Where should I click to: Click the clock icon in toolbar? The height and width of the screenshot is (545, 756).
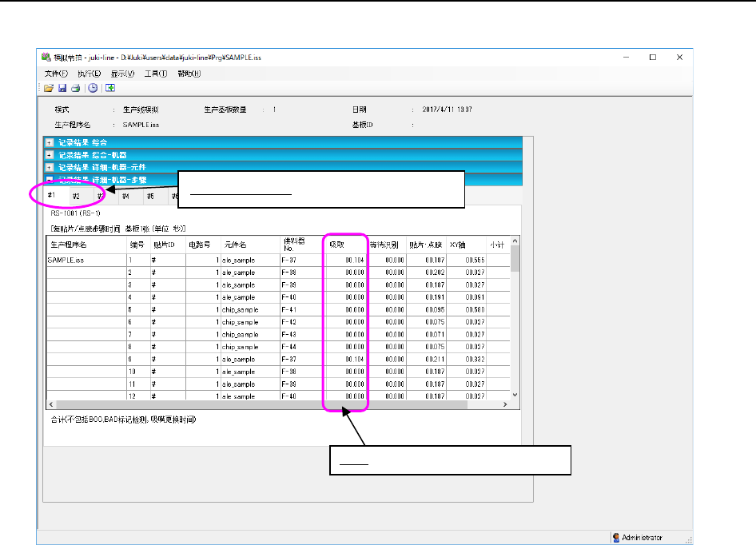[93, 88]
